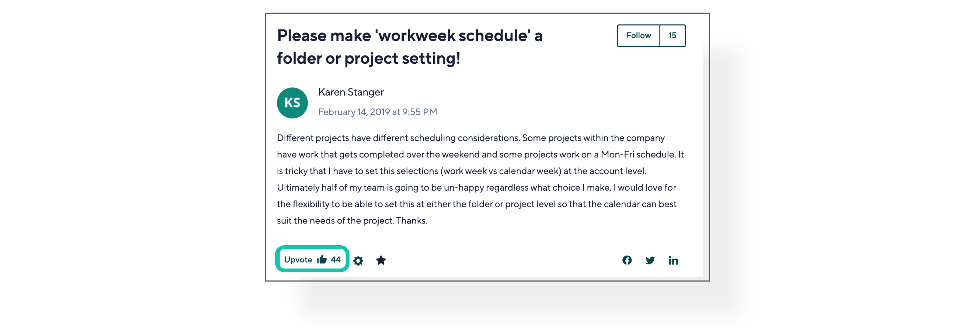
Task: Click the Upvote label text
Action: (298, 260)
